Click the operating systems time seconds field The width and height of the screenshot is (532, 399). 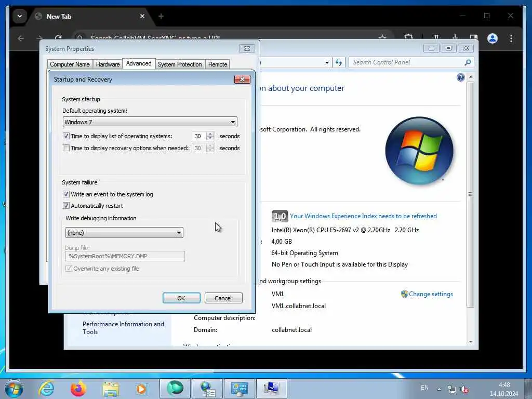[x=199, y=136]
